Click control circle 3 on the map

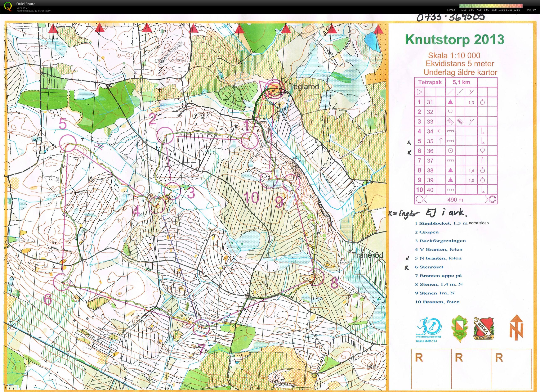point(172,191)
